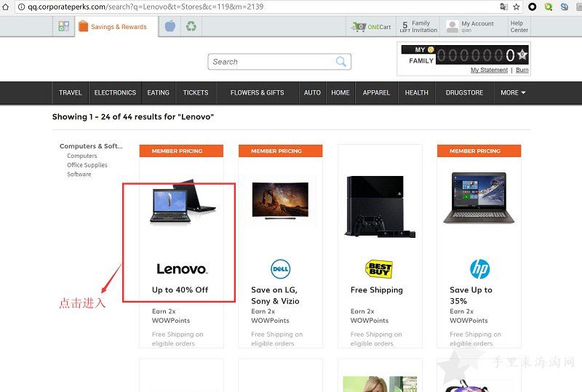Bookmark this page with the star icon
Image resolution: width=582 pixels, height=392 pixels.
517,7
